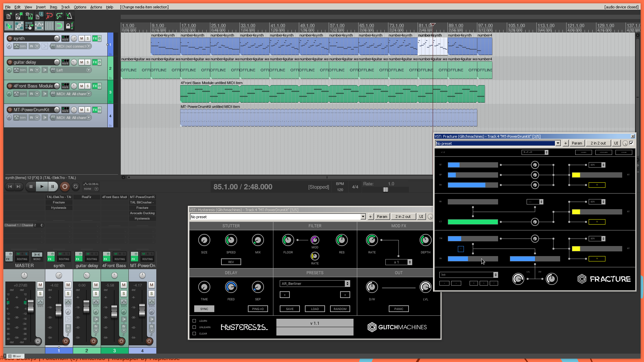Click the '2 in 2 out' button in Hysteresis
This screenshot has height=362, width=644.
point(403,217)
